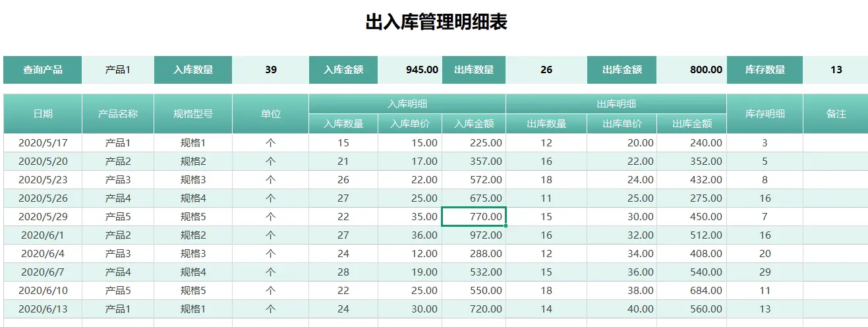Click the amount cell 225.00
Image resolution: width=868 pixels, height=327 pixels.
pos(474,142)
